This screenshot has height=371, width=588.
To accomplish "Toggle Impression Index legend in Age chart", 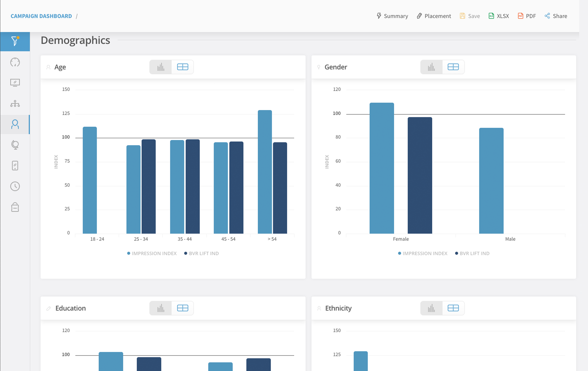I will pyautogui.click(x=152, y=253).
